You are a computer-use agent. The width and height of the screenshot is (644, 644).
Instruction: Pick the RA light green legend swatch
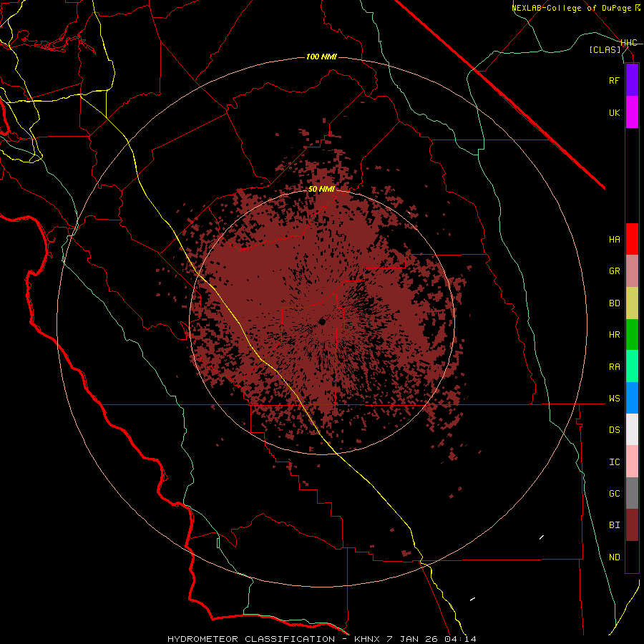pos(632,366)
